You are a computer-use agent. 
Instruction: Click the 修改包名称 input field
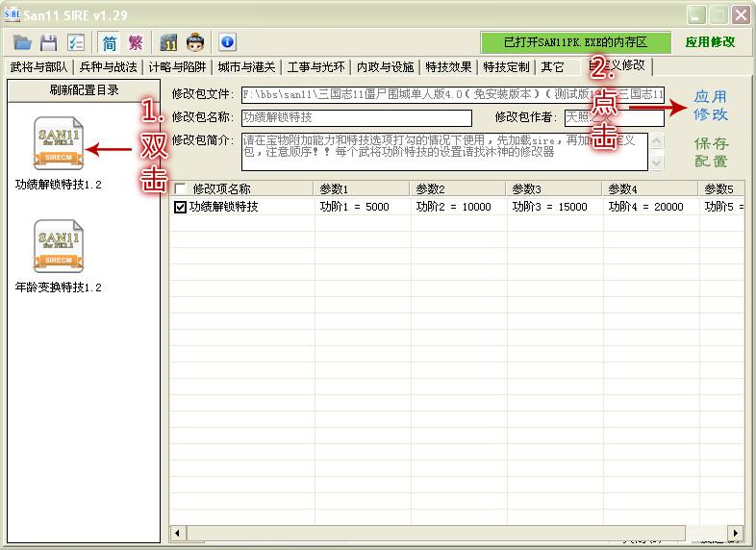pos(356,117)
